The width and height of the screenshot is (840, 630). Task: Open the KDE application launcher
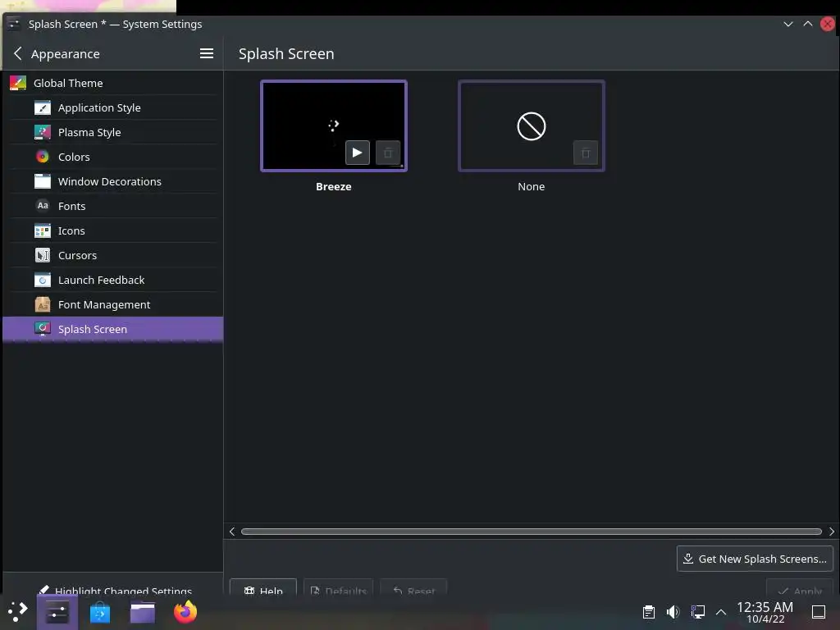[x=18, y=612]
